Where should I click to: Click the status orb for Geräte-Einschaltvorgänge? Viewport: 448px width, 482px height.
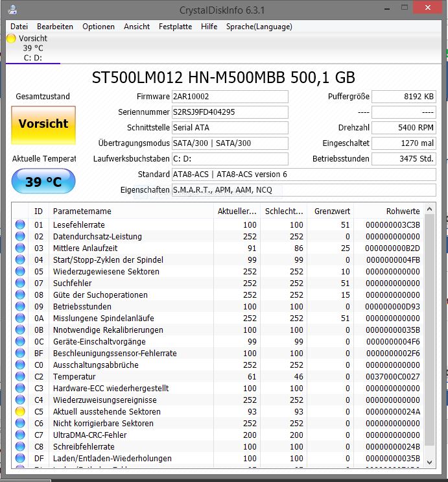click(x=20, y=341)
